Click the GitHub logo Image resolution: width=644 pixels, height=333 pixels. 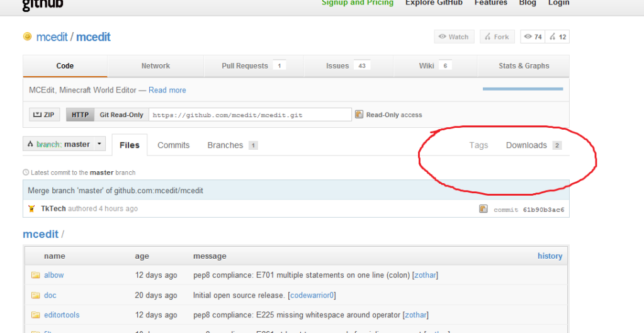(x=43, y=5)
